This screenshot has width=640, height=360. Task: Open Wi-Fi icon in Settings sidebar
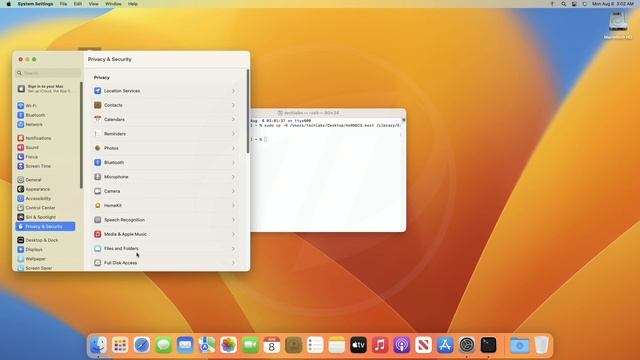pos(21,106)
